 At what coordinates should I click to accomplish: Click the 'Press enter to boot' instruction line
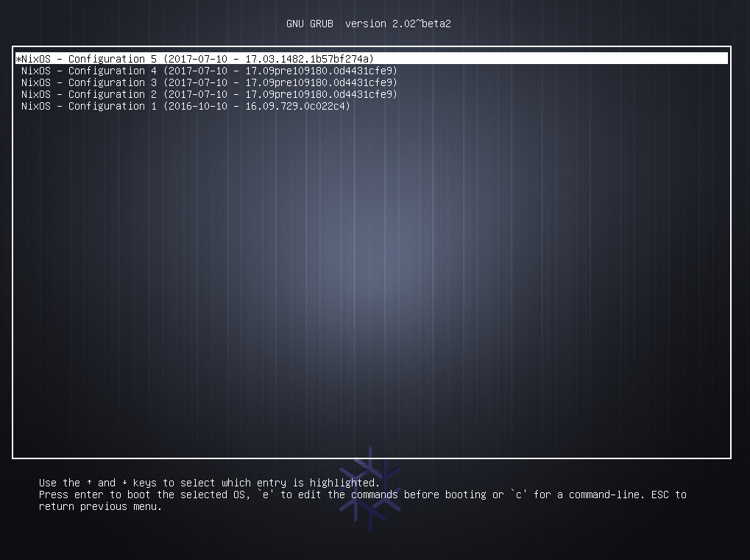363,495
